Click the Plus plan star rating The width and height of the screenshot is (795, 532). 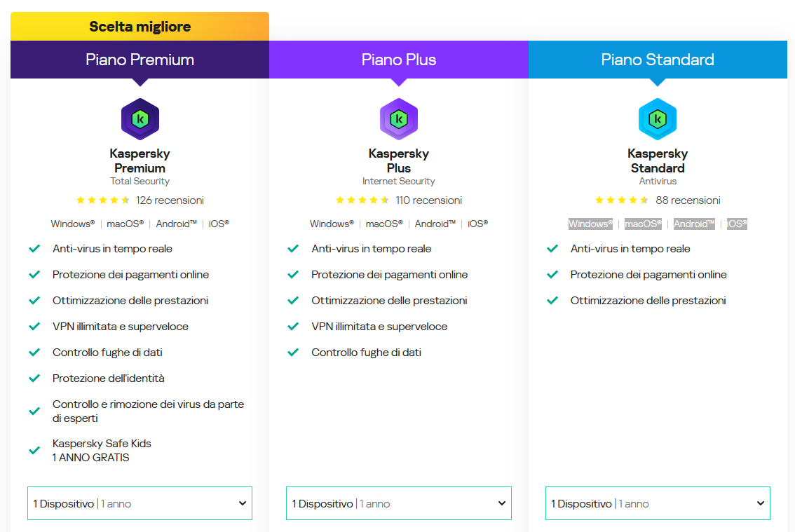point(362,200)
